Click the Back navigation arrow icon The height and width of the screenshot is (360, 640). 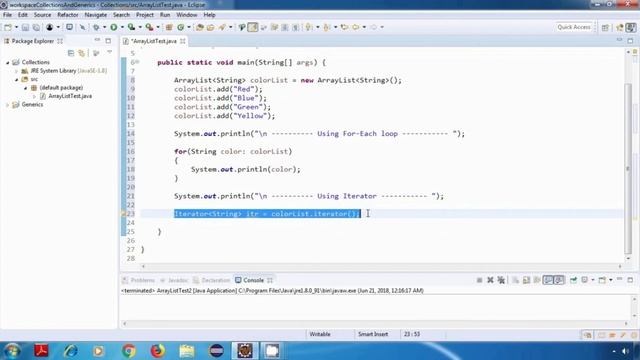tap(356, 27)
